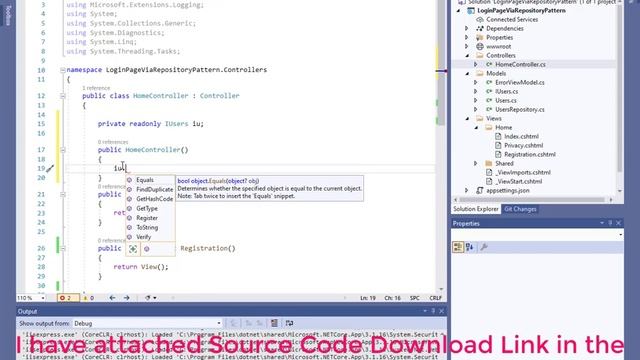
Task: Click the CRLF line ending indicator
Action: [436, 298]
